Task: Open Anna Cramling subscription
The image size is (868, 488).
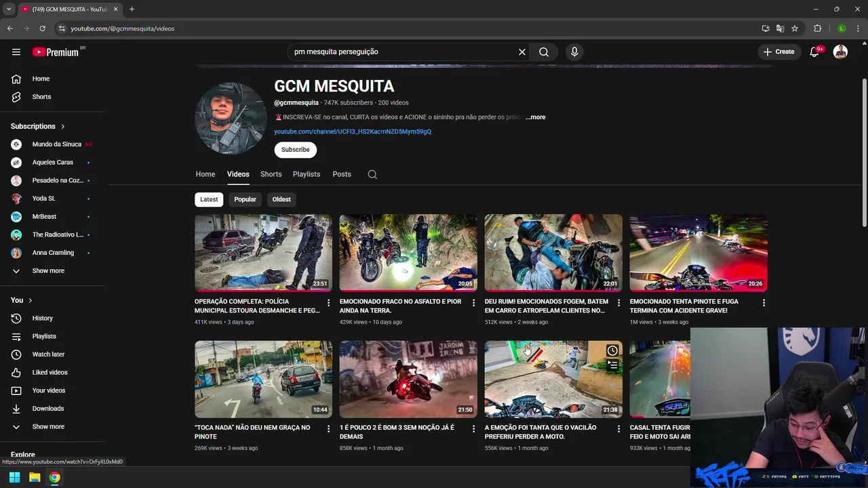Action: [x=52, y=253]
